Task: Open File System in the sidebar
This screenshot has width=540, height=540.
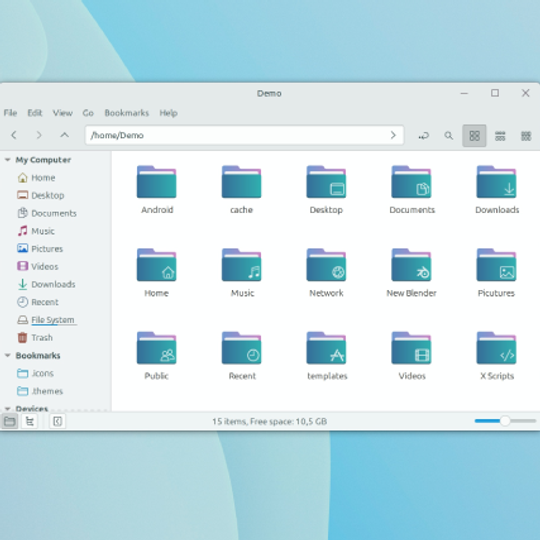Action: click(46, 320)
